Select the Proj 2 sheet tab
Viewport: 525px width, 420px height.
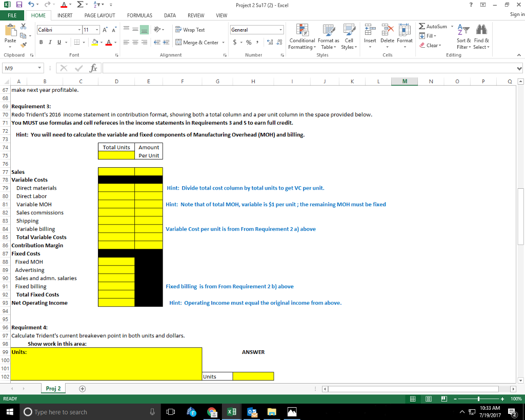tap(53, 388)
